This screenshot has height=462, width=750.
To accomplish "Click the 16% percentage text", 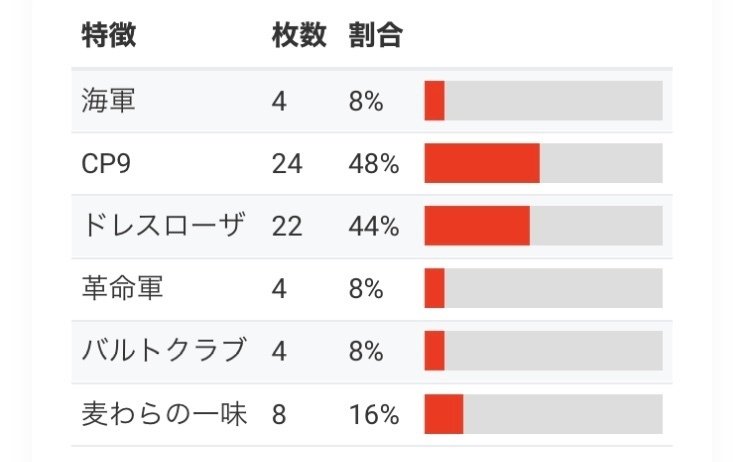I will pyautogui.click(x=374, y=415).
